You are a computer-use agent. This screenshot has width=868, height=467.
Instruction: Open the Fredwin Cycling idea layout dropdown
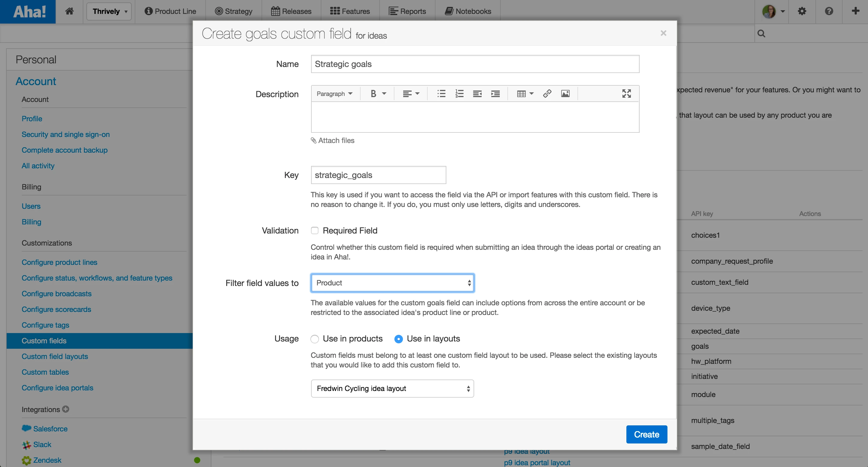click(x=392, y=389)
